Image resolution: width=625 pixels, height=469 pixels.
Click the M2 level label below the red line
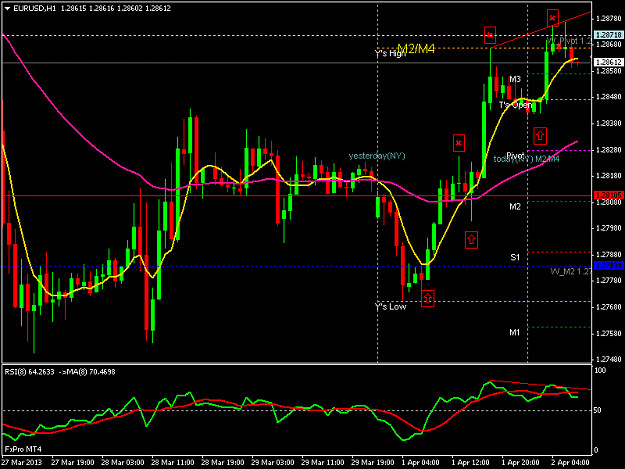tap(515, 206)
